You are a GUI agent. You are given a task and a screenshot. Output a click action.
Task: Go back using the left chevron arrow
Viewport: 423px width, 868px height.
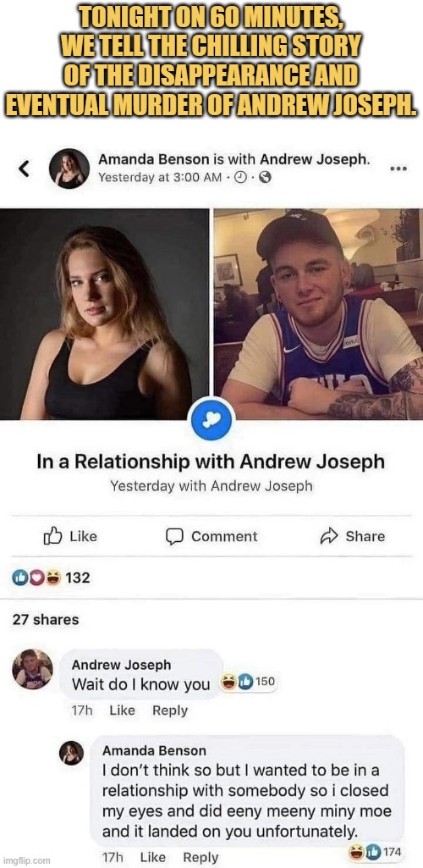pyautogui.click(x=23, y=169)
